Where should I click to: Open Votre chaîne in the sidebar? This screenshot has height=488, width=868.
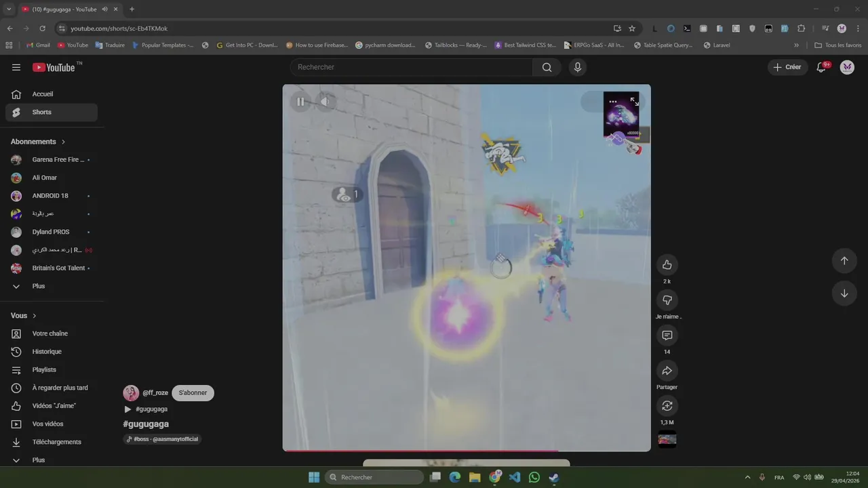[52, 333]
